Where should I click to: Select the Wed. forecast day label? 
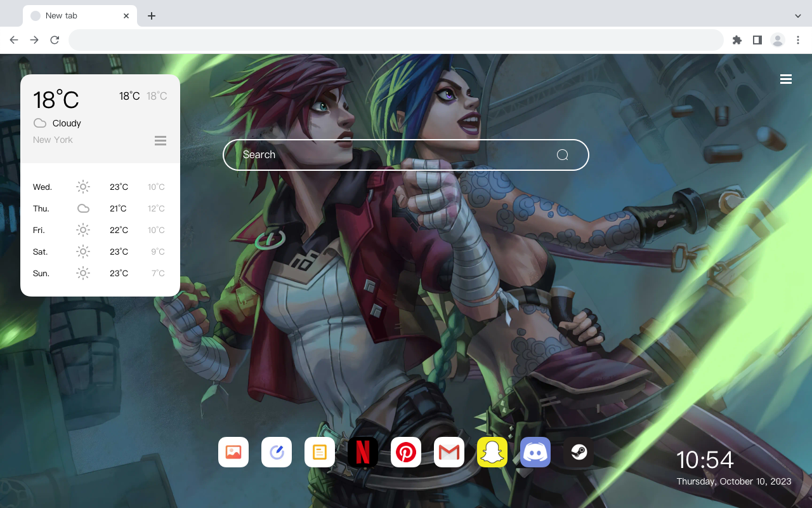coord(43,187)
